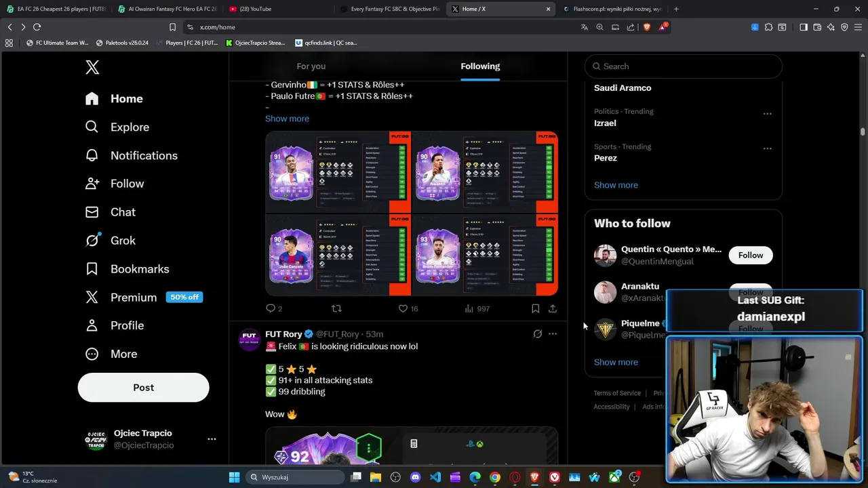Image resolution: width=868 pixels, height=488 pixels.
Task: Open Profile from the sidebar
Action: [115, 325]
